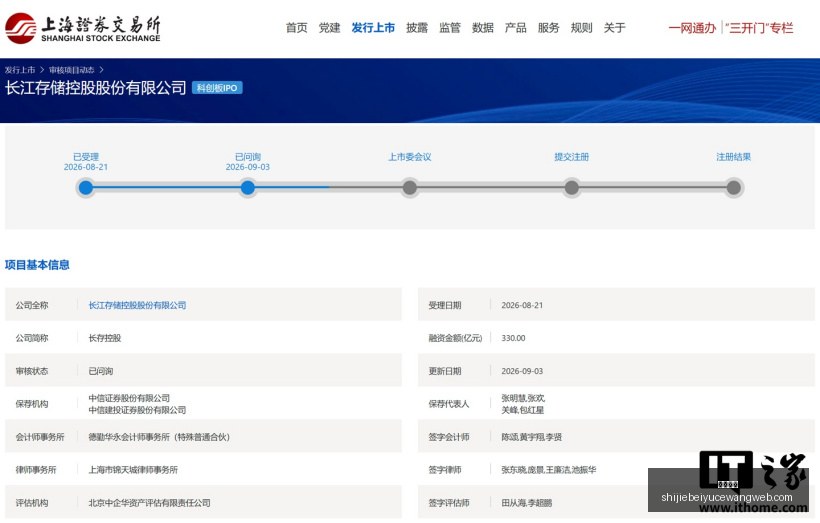This screenshot has height=523, width=820.
Task: Open the 首页 menu item
Action: tap(297, 28)
